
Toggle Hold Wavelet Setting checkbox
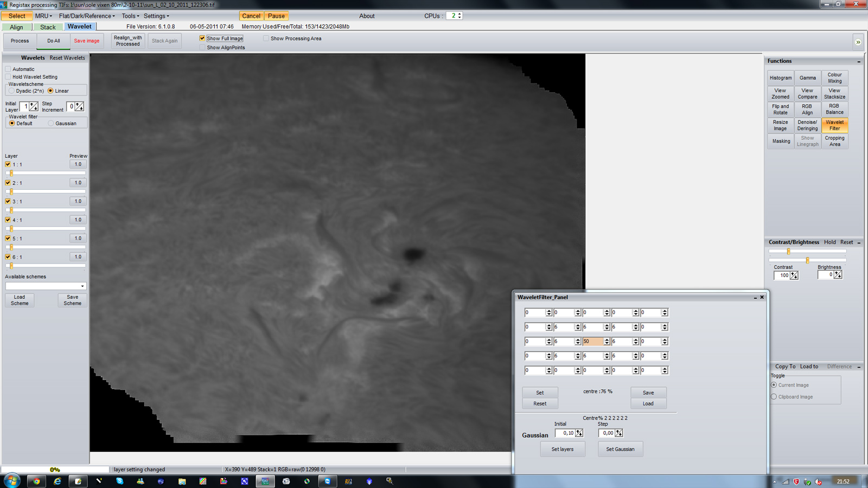8,76
